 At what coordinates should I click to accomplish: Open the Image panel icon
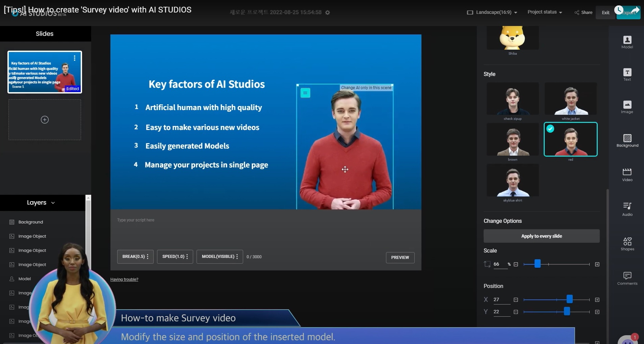point(627,107)
